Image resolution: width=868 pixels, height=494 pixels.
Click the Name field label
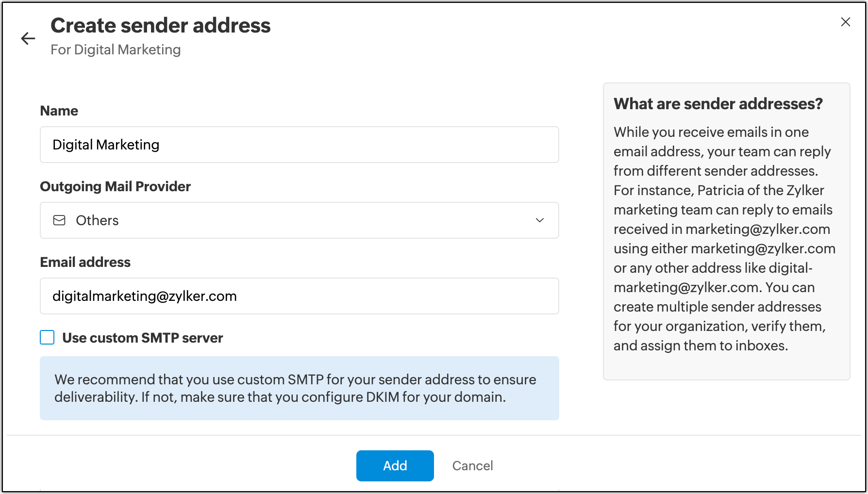pos(59,111)
